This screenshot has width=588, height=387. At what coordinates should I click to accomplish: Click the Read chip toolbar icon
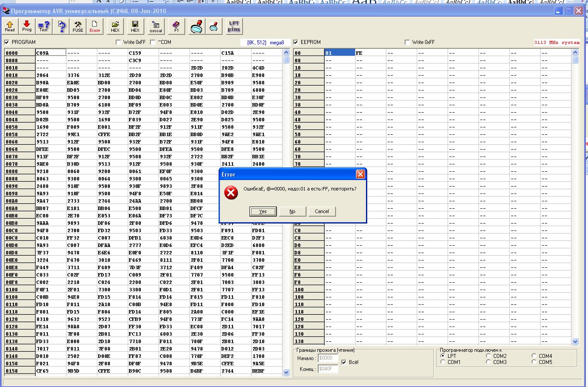coord(10,27)
